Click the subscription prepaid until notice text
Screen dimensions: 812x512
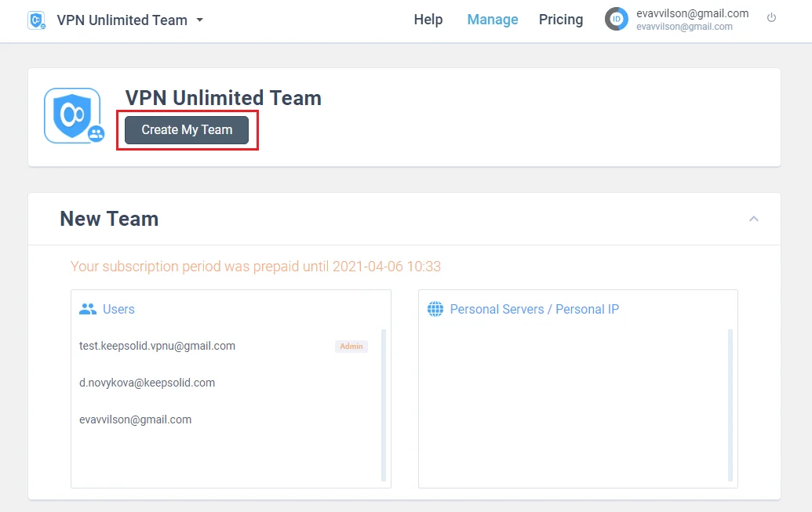point(255,267)
